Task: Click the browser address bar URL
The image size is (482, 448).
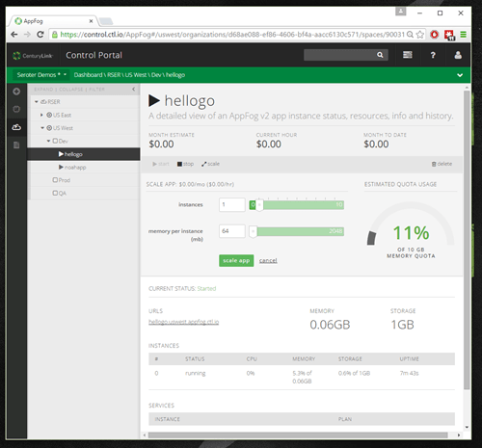Action: click(x=232, y=35)
